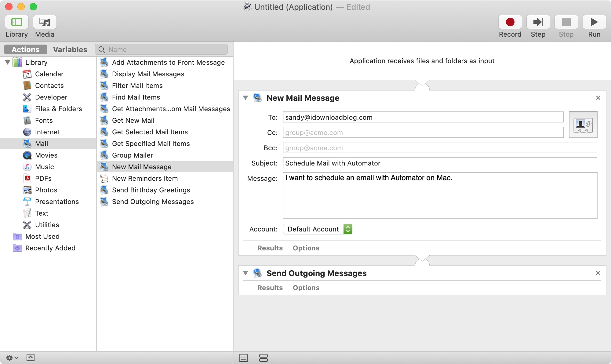
Task: Click the Stop button in the toolbar
Action: [x=566, y=22]
